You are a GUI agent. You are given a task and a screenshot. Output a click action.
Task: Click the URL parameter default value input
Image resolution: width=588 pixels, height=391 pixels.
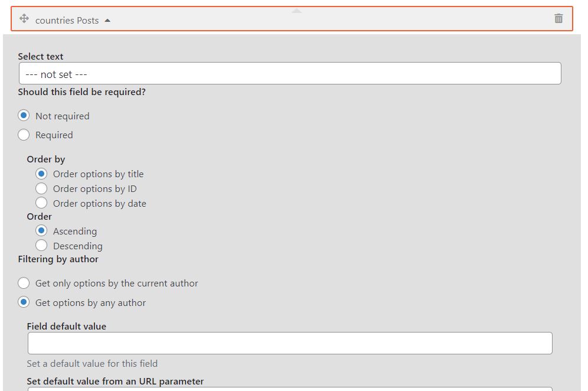click(290, 389)
